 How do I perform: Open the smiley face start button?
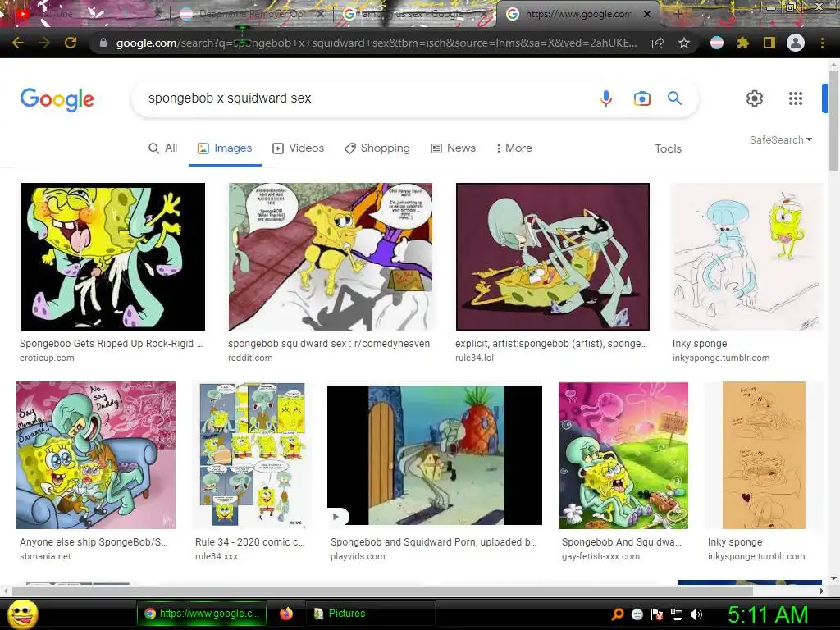[23, 614]
